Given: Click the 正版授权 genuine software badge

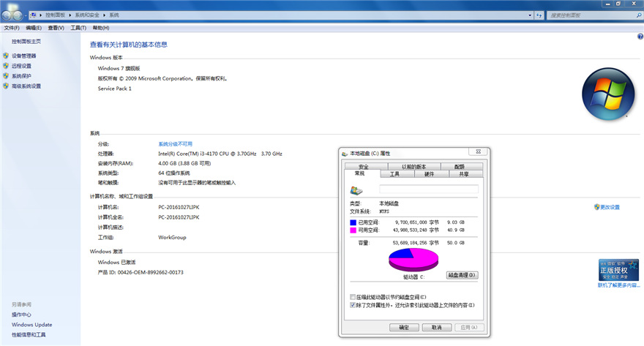Looking at the screenshot, I should (x=618, y=270).
